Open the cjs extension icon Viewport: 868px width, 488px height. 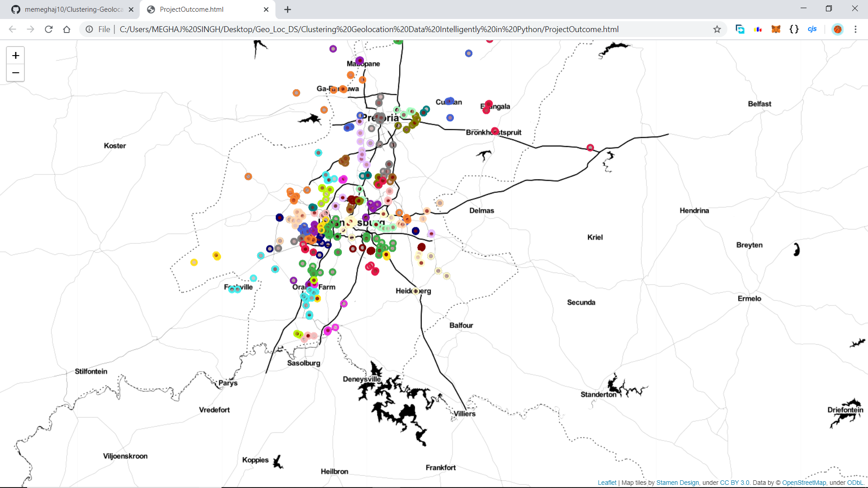(x=812, y=29)
